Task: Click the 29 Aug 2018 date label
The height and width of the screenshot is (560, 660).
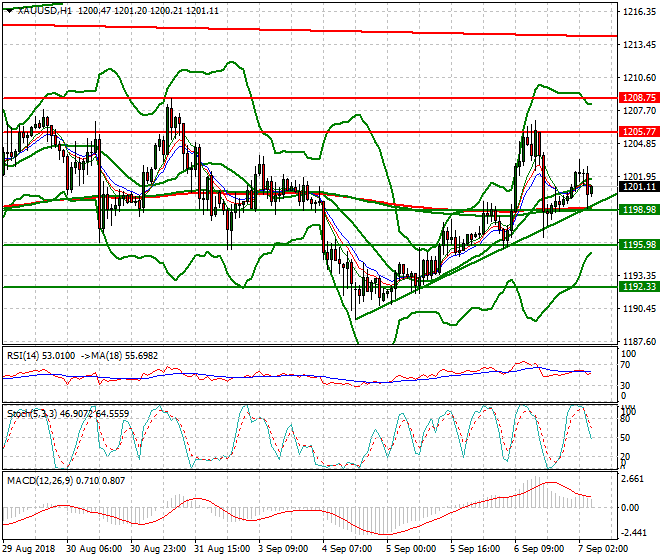Action: pyautogui.click(x=29, y=549)
